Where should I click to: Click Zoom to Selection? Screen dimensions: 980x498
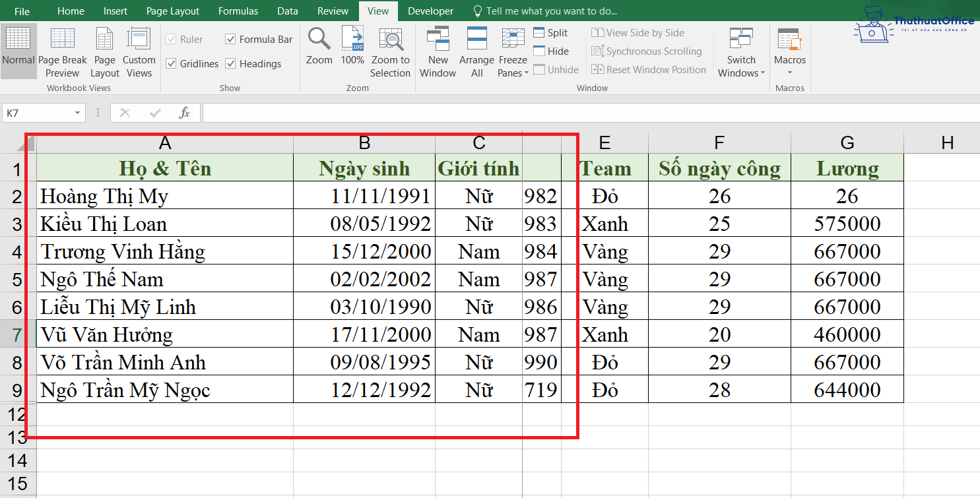(x=390, y=53)
